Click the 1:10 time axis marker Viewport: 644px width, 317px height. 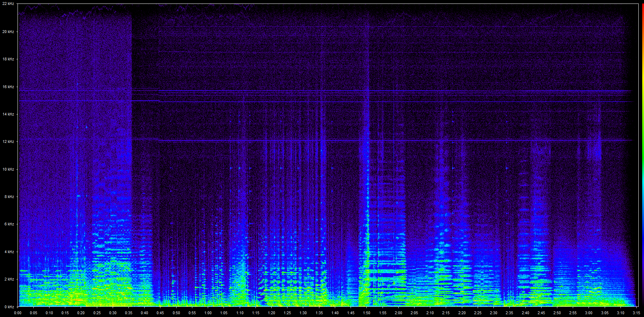(x=240, y=313)
